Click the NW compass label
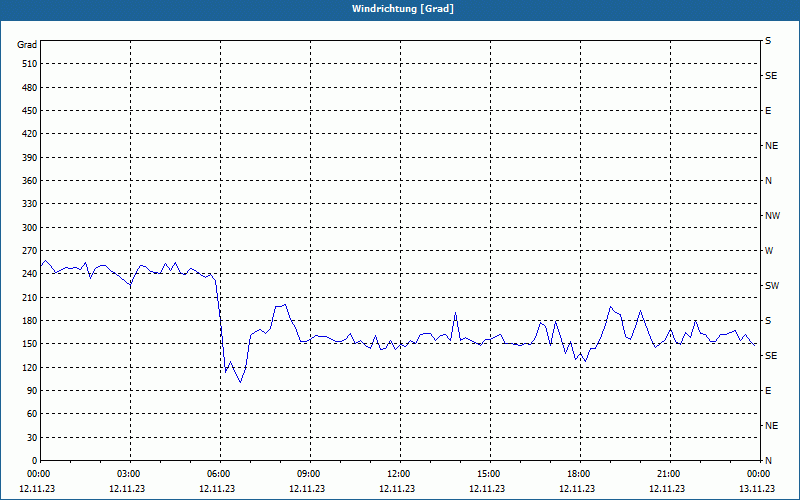Screen dimensions: 800x500 [772, 216]
